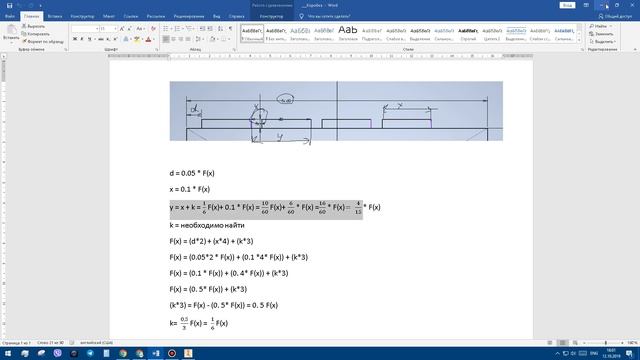Switch to Вставка (Insert) tab
Screen dimensions: 640x360
[55, 16]
